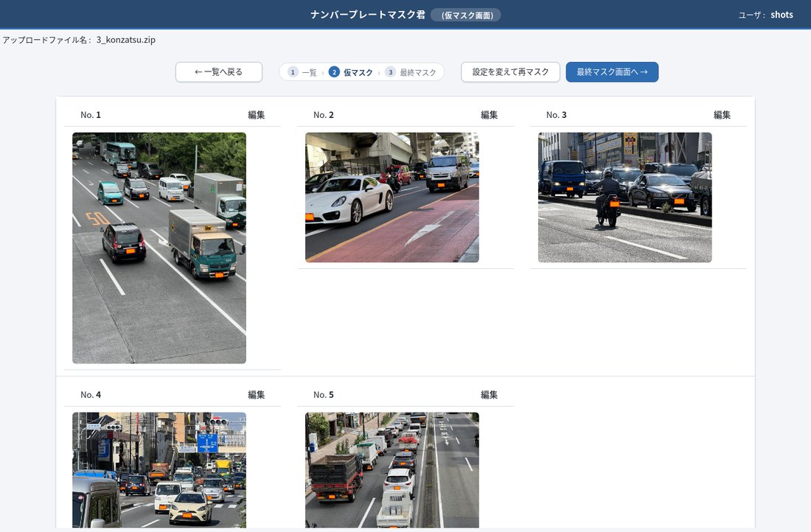
Task: Click the No. 4 card label
Action: pos(91,394)
